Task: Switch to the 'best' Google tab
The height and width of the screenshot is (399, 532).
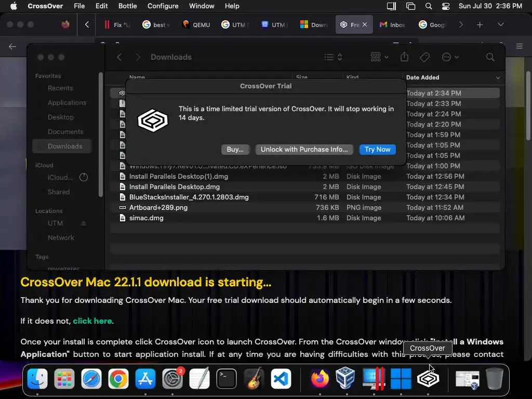Action: click(156, 24)
